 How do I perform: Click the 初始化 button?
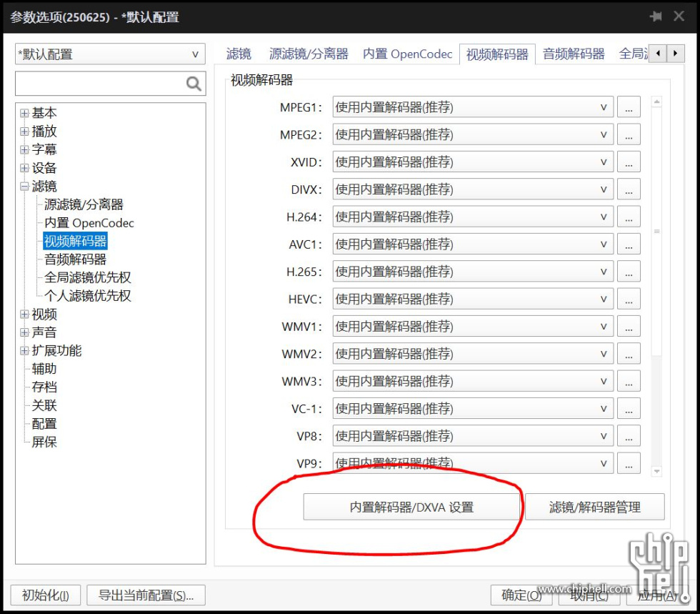pos(46,595)
